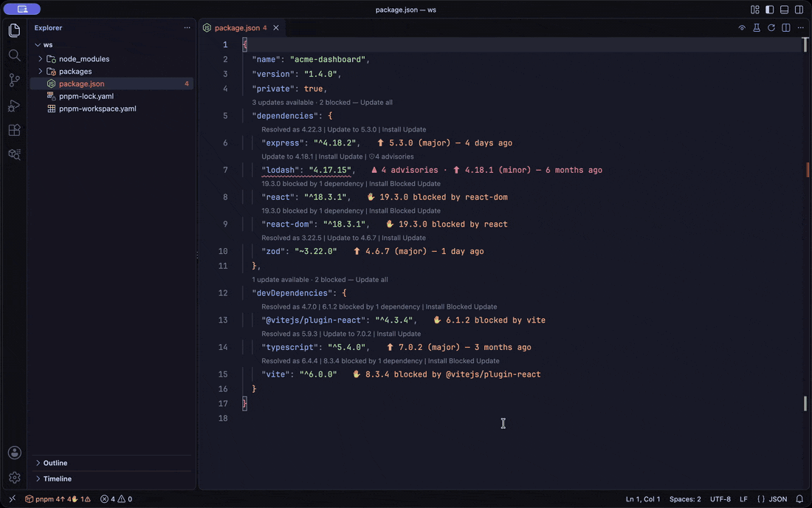Image resolution: width=812 pixels, height=508 pixels.
Task: Toggle the secondary side bar visibility
Action: (x=799, y=10)
